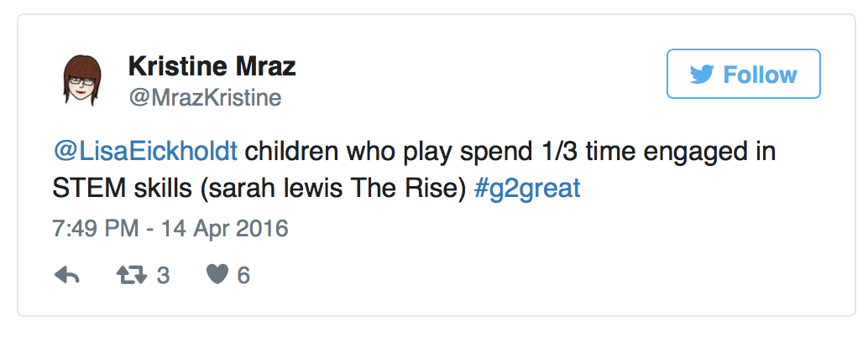Click the tweet text about children who play
This screenshot has height=342, width=868.
[414, 171]
